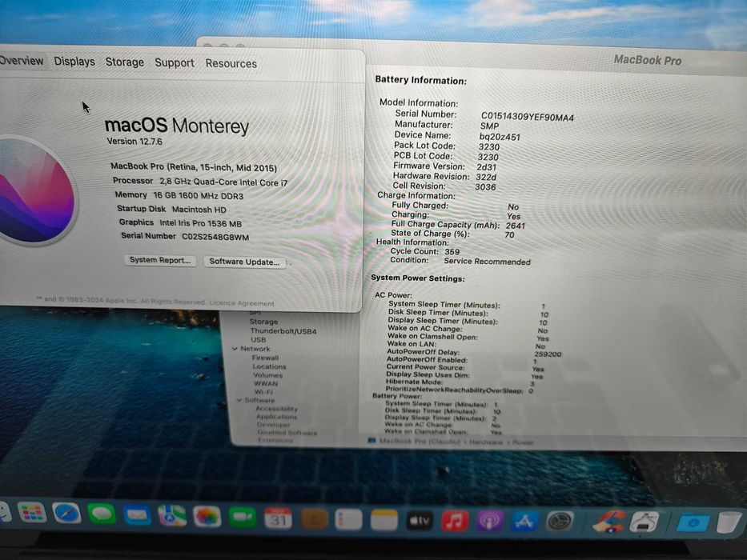747x560 pixels.
Task: Click the Mac serial number C02S2548G8WM
Action: (x=215, y=237)
